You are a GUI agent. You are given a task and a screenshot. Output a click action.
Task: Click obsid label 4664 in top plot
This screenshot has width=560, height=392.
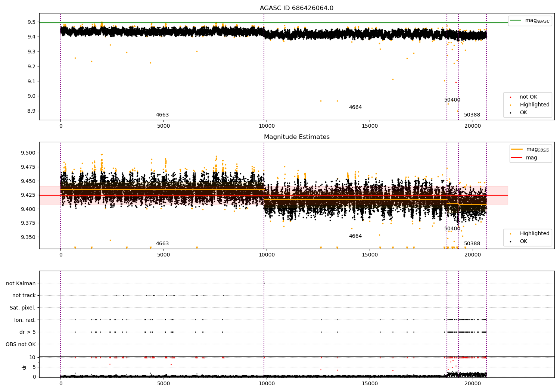[355, 108]
